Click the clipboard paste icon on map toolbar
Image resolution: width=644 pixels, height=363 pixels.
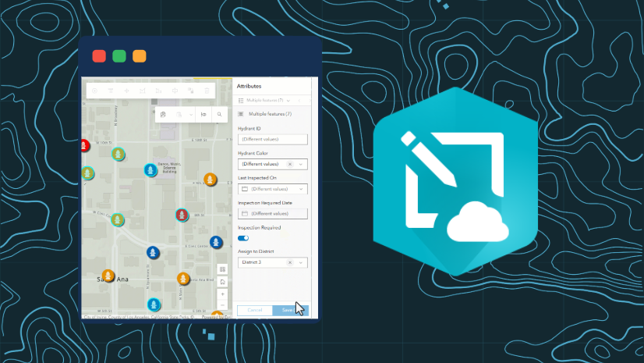click(x=179, y=115)
